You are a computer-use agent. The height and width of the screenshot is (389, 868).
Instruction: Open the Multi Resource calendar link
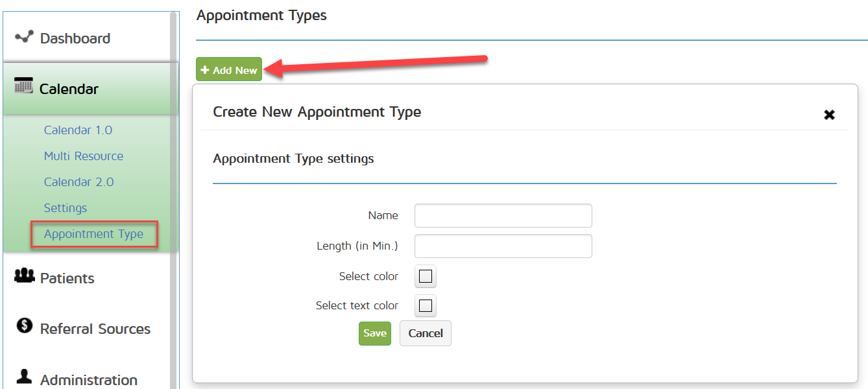84,156
